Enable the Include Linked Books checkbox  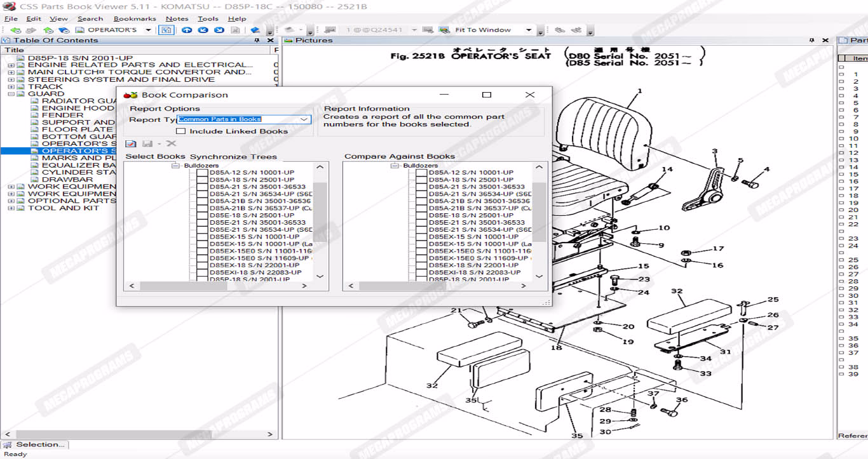coord(180,131)
